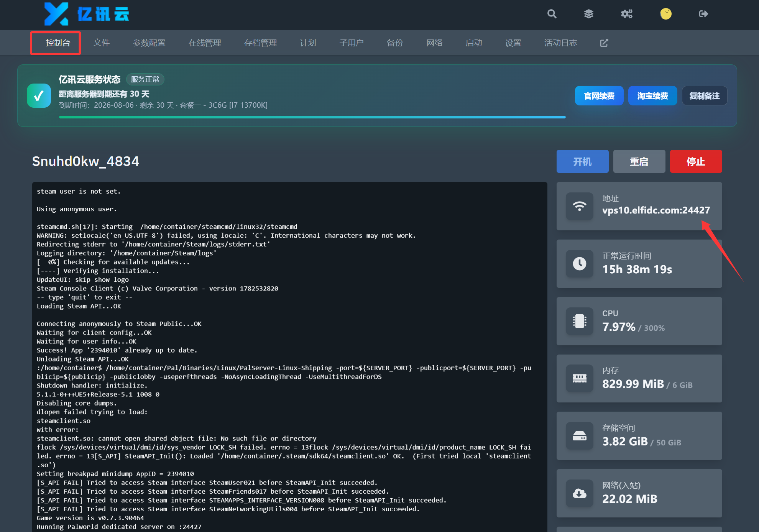This screenshot has height=532, width=759.
Task: Click the external link icon in the nav bar
Action: pyautogui.click(x=604, y=43)
